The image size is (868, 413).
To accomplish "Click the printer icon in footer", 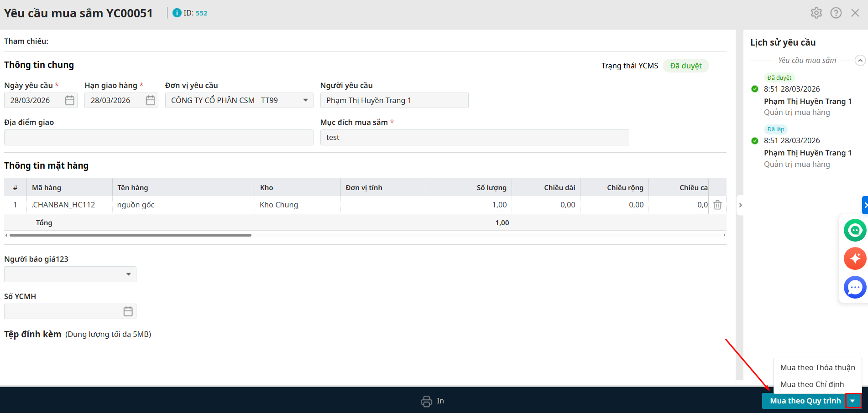I will 426,401.
